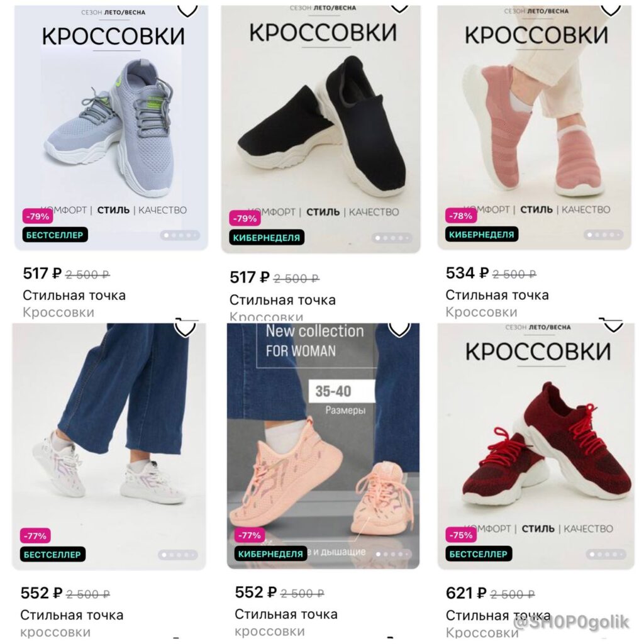Viewport: 644px width, 644px height.
Task: Open Стильная точка brand under 534 ₽
Action: [497, 295]
